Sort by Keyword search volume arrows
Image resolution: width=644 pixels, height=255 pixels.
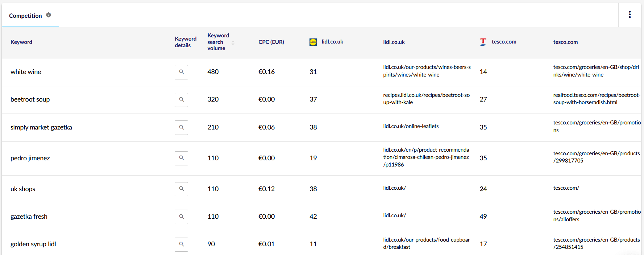(x=233, y=42)
